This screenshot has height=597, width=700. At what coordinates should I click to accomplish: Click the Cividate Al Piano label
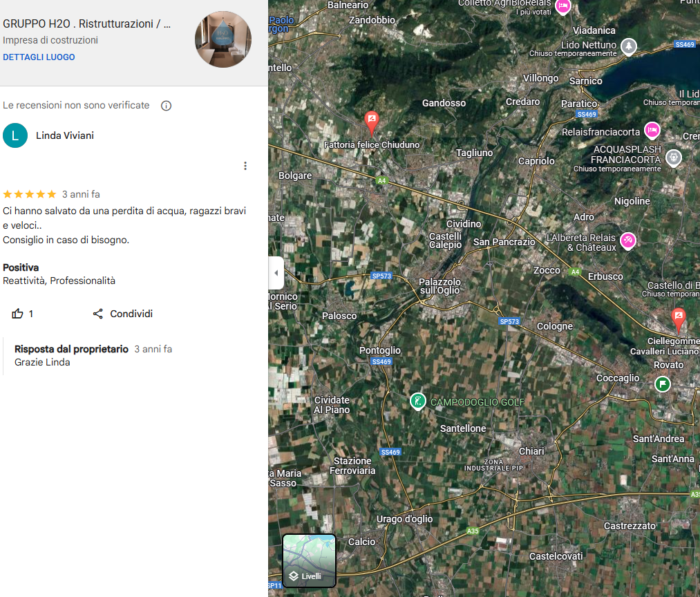tap(332, 405)
